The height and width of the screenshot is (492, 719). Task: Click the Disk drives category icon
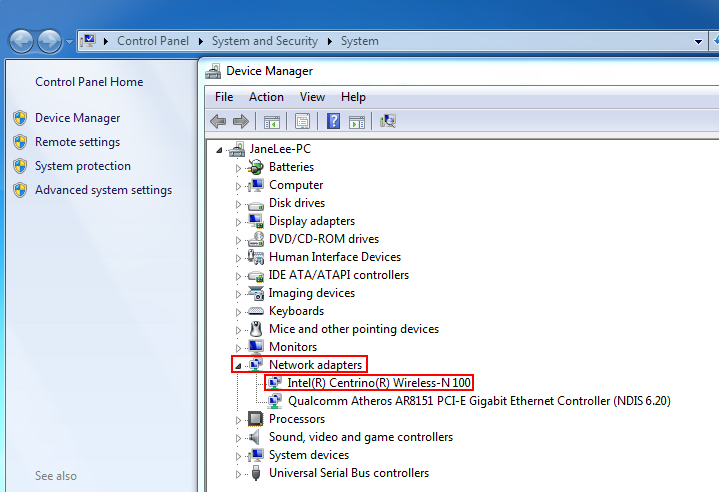[x=255, y=205]
